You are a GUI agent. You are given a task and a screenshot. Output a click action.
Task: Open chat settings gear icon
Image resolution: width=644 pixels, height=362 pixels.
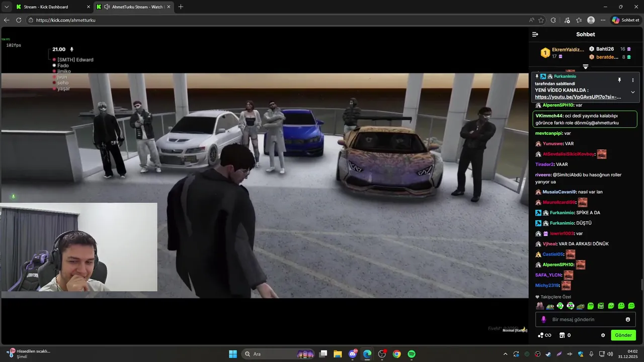pyautogui.click(x=603, y=335)
